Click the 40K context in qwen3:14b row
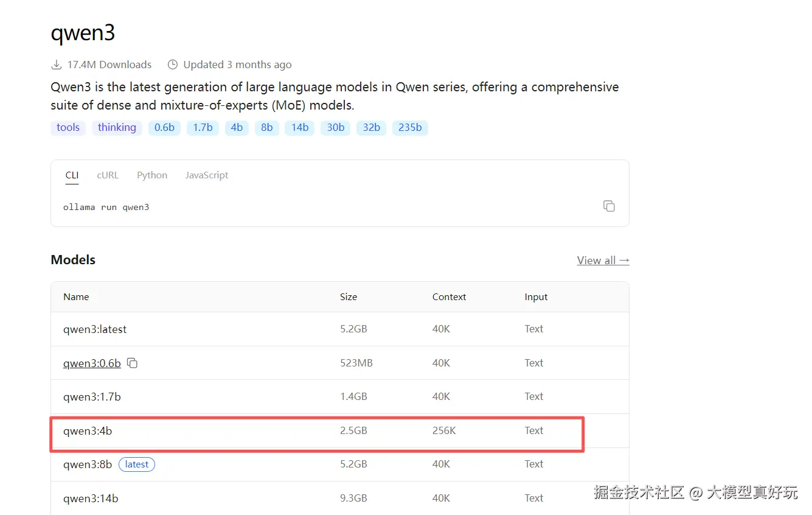 441,498
